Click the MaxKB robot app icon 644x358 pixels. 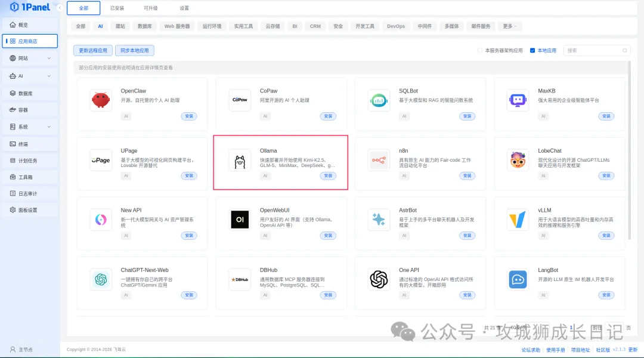coord(518,100)
